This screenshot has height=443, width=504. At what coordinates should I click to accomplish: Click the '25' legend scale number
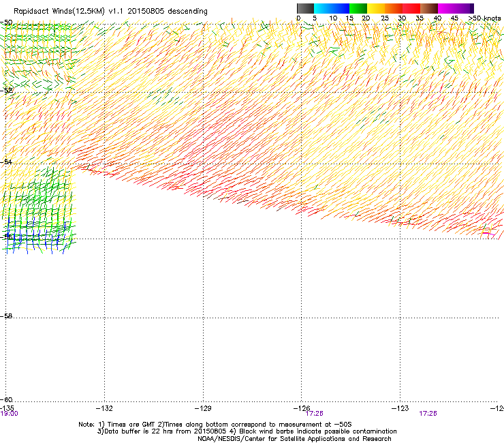tap(385, 18)
